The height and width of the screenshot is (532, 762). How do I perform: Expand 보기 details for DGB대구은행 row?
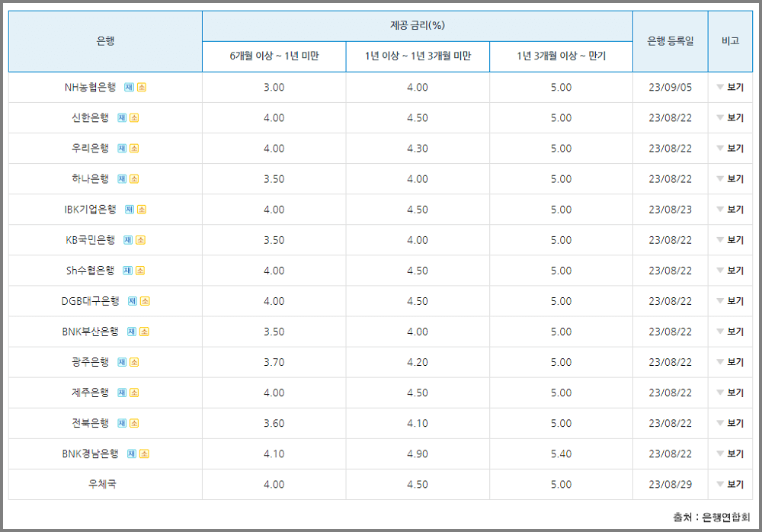pyautogui.click(x=730, y=301)
